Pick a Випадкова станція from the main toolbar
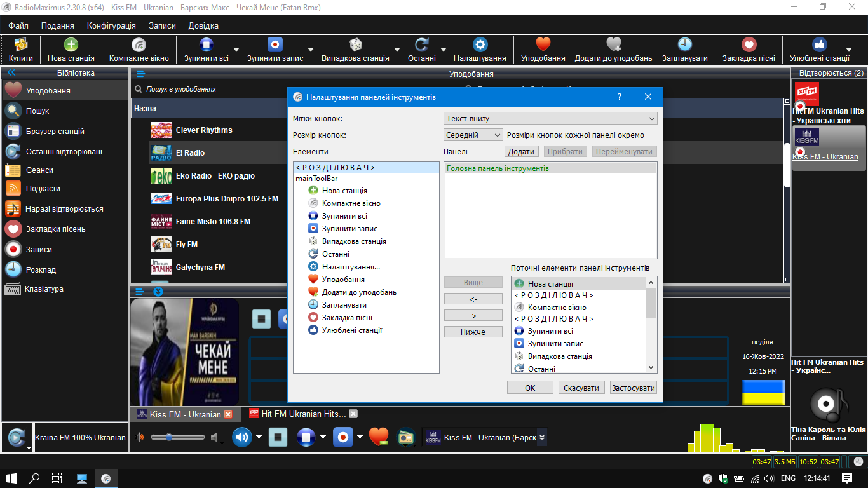The width and height of the screenshot is (868, 488). click(355, 50)
